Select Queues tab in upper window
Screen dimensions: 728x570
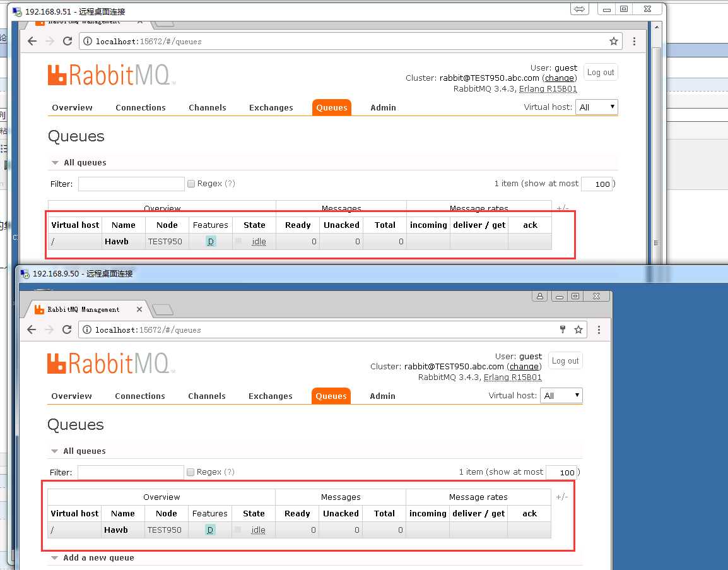(x=332, y=108)
